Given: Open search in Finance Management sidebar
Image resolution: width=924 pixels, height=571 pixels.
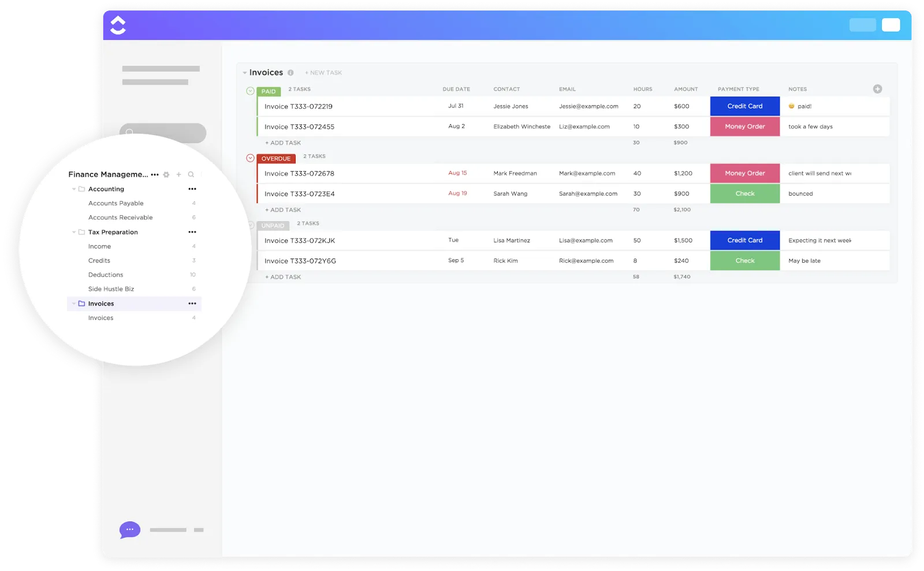Looking at the screenshot, I should [x=191, y=174].
